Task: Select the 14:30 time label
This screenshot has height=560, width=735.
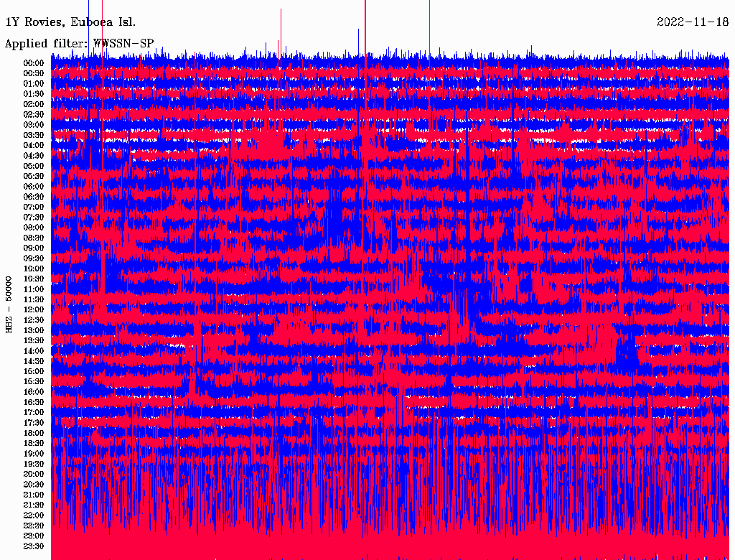Action: point(34,361)
